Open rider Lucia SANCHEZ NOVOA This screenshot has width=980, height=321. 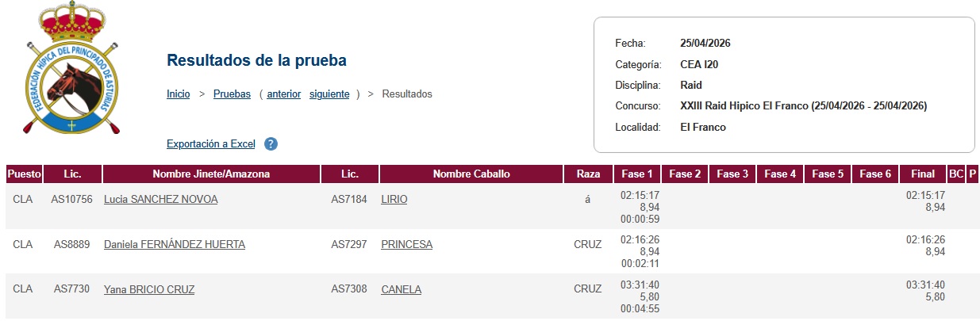(160, 200)
